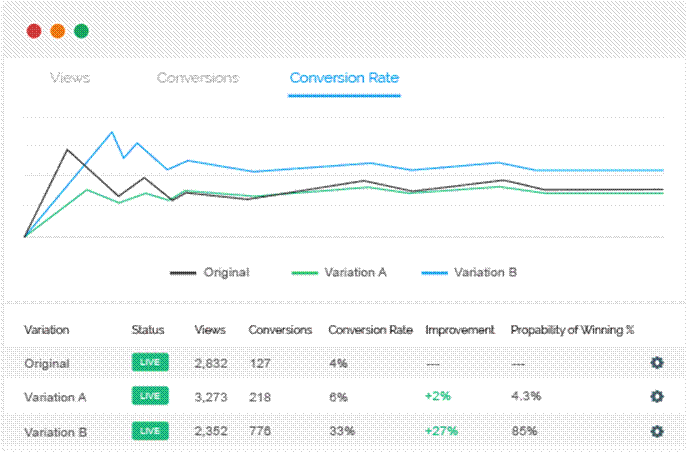Click the red close window dot
Image resolution: width=688 pixels, height=454 pixels.
click(34, 31)
